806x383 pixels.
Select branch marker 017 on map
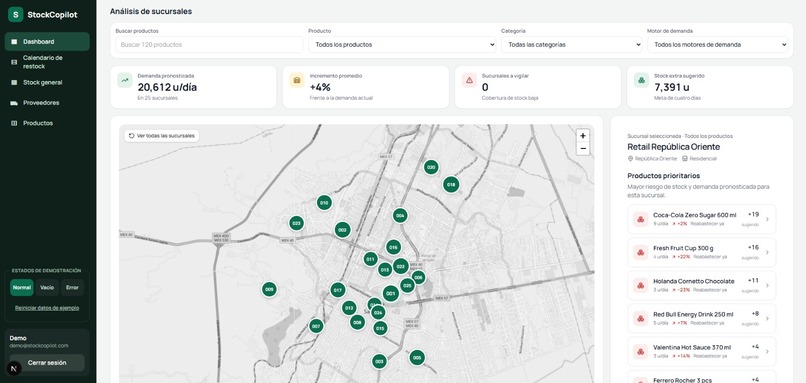(x=338, y=290)
